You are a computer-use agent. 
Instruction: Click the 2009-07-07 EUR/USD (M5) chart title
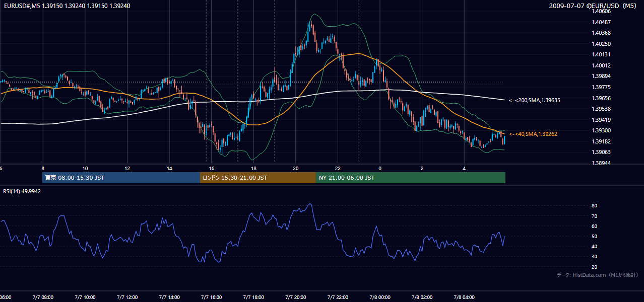(594, 6)
